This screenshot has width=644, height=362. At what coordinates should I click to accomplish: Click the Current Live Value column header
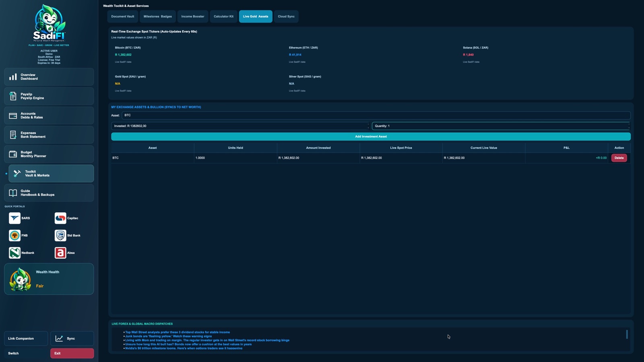(x=484, y=148)
